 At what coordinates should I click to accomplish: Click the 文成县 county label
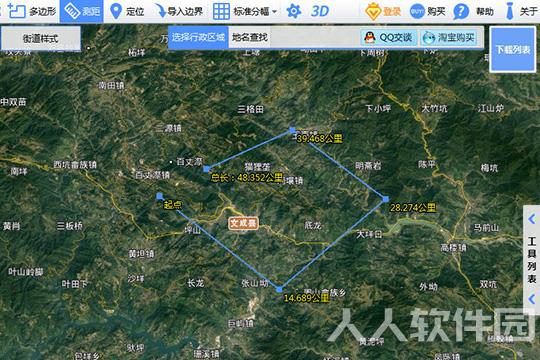tap(243, 223)
